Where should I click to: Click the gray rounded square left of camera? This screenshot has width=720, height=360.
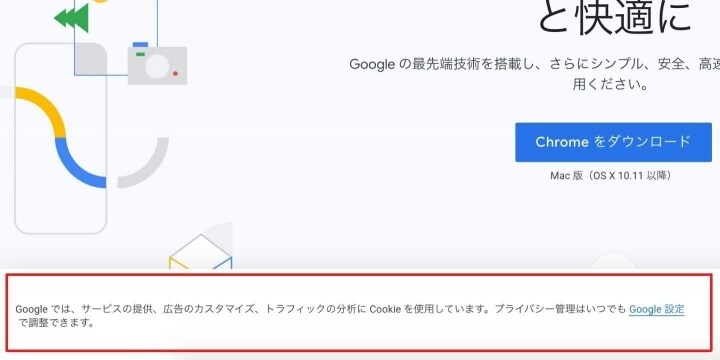(x=91, y=60)
